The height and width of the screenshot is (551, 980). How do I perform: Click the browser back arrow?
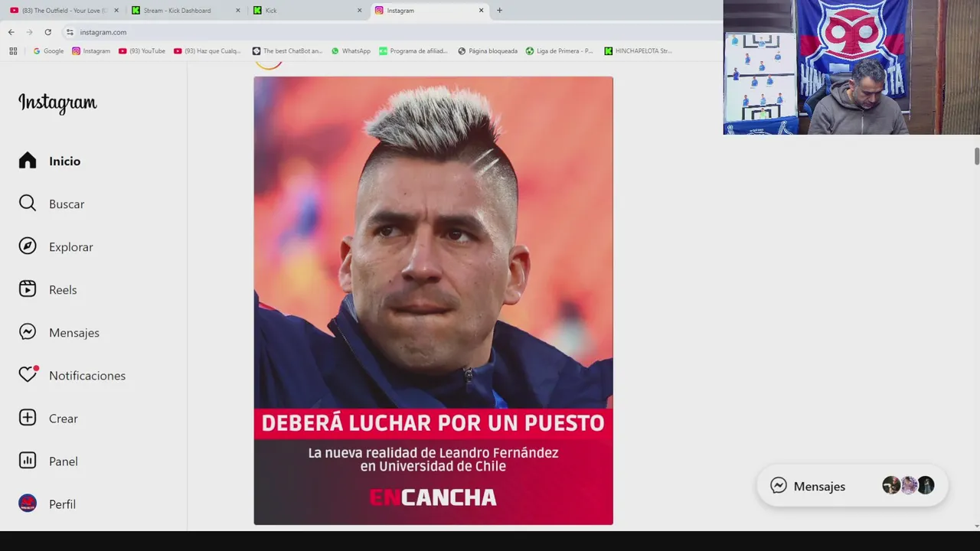click(11, 32)
